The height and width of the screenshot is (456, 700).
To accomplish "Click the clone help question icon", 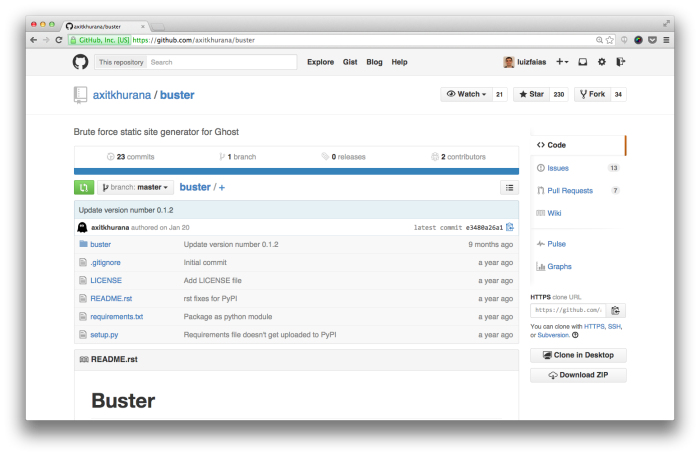I will tap(575, 335).
